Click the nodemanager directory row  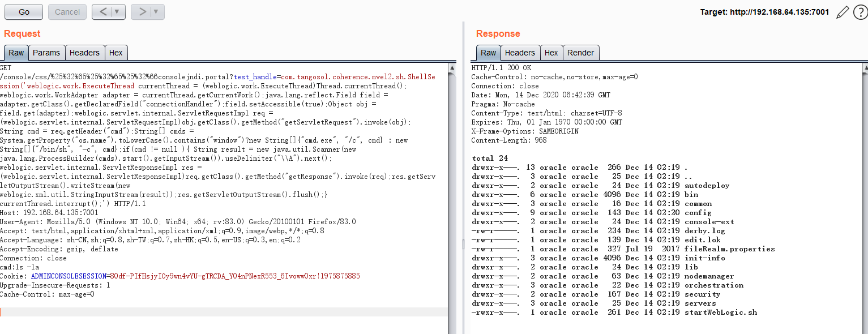603,276
